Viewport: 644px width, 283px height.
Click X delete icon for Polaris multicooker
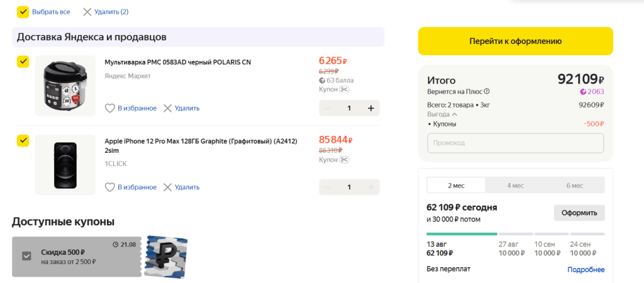click(167, 108)
